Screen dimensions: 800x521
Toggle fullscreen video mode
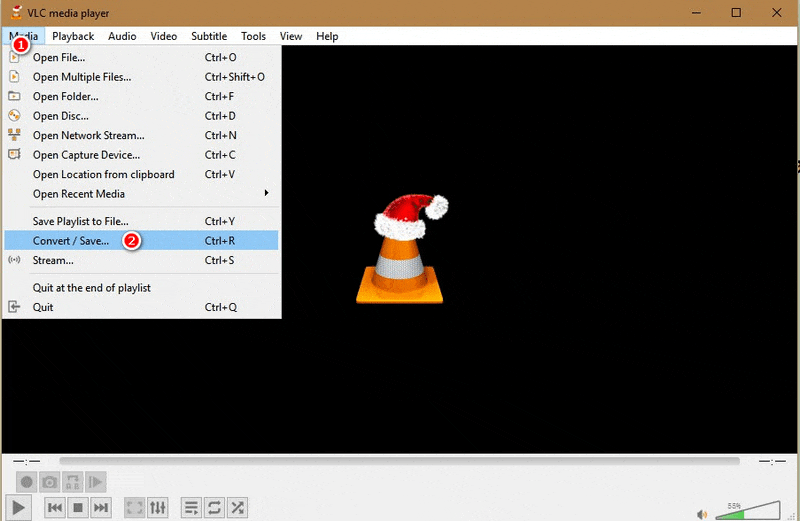pyautogui.click(x=135, y=508)
